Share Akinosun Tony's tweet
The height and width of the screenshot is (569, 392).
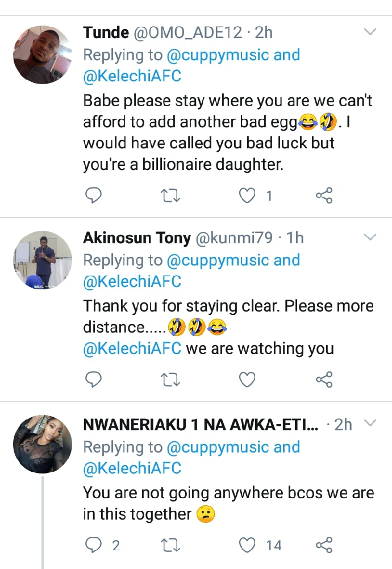(x=324, y=379)
